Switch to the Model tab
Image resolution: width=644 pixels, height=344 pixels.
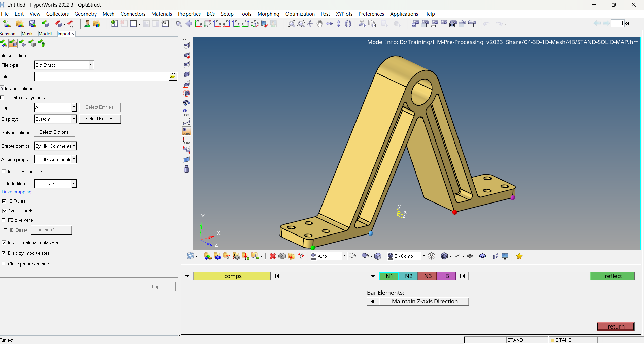pyautogui.click(x=45, y=34)
